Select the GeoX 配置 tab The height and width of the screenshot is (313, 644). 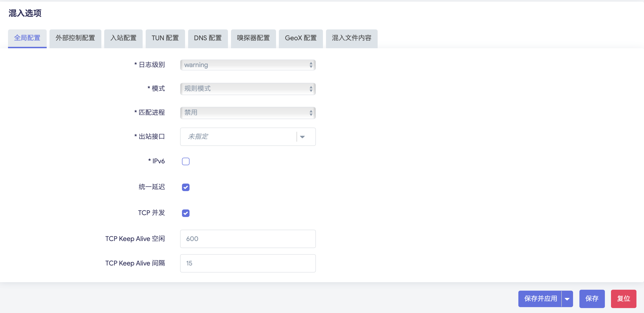coord(301,38)
